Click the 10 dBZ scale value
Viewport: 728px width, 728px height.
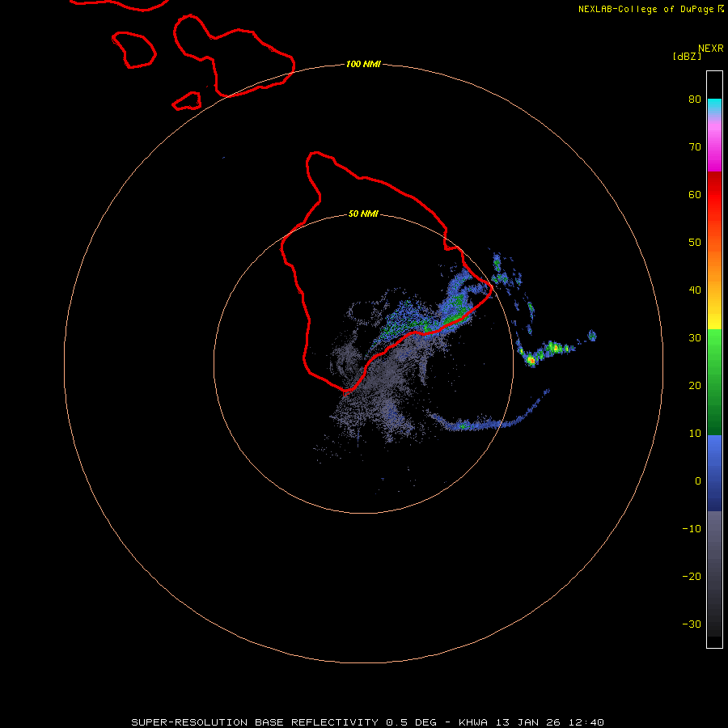pyautogui.click(x=695, y=434)
